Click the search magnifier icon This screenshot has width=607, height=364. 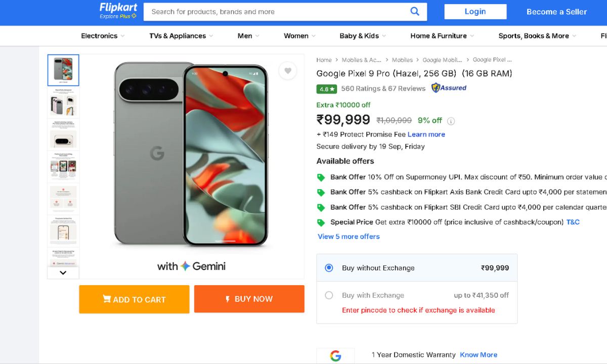(415, 12)
